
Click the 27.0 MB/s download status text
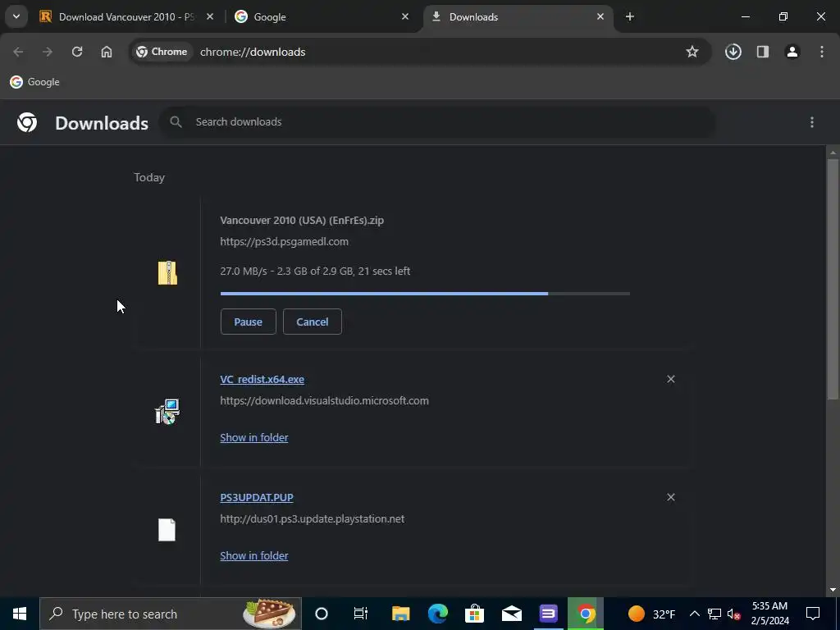[x=315, y=271]
